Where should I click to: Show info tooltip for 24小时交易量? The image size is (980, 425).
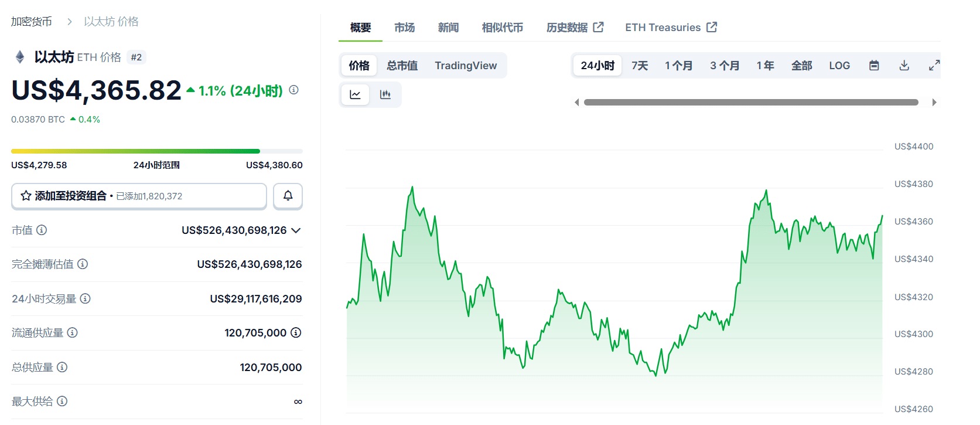click(85, 298)
